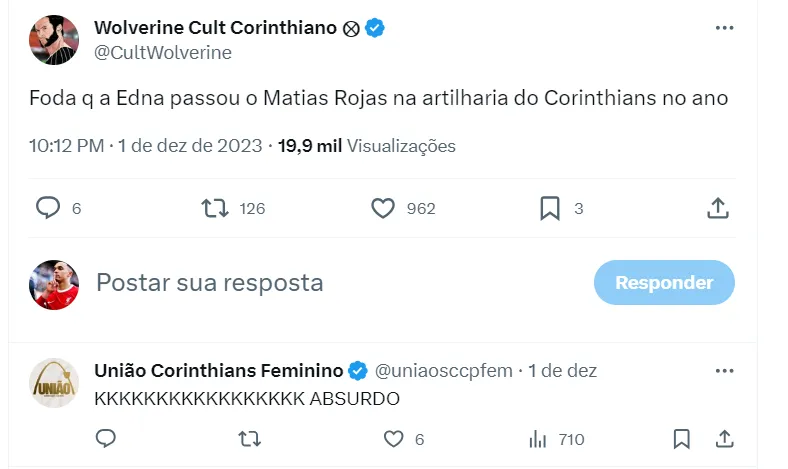Screen dimensions: 788x469
Task: Open the more options menu on the main tweet
Action: tap(725, 28)
